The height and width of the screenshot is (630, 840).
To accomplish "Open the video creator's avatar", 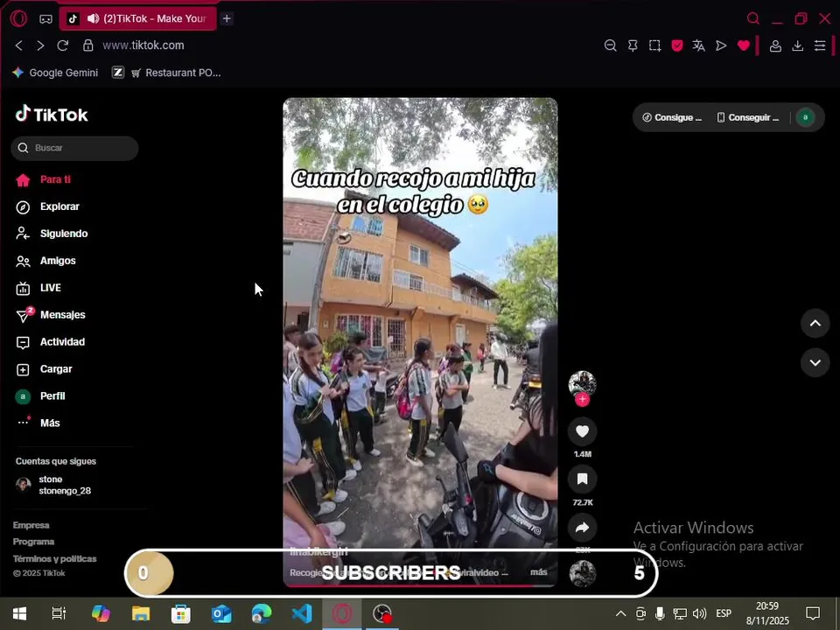I will tap(583, 383).
